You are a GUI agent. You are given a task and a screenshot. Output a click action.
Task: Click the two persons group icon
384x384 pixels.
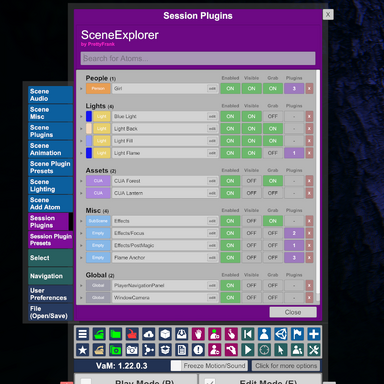(297, 350)
